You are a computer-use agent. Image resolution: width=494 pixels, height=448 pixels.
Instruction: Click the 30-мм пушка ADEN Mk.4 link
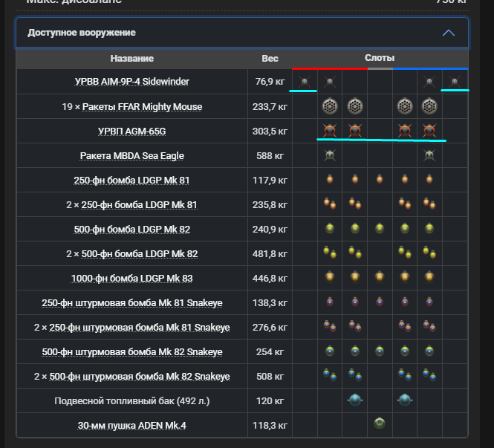click(x=132, y=426)
